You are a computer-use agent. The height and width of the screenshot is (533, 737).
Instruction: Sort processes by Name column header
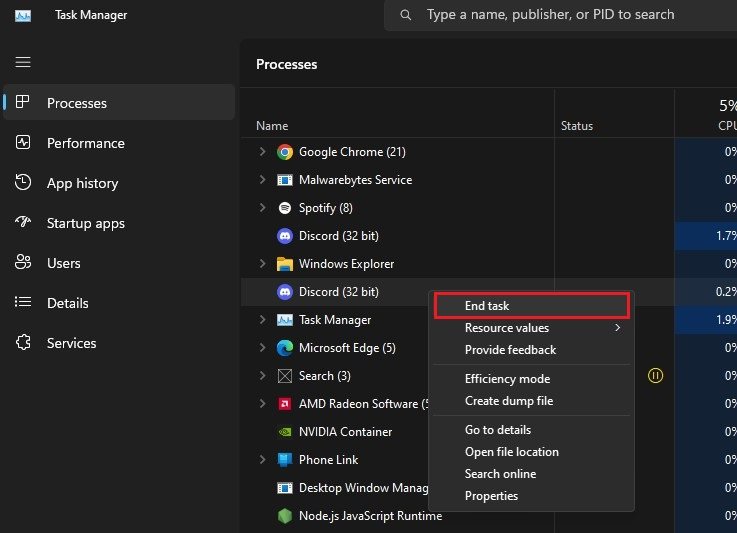[272, 126]
